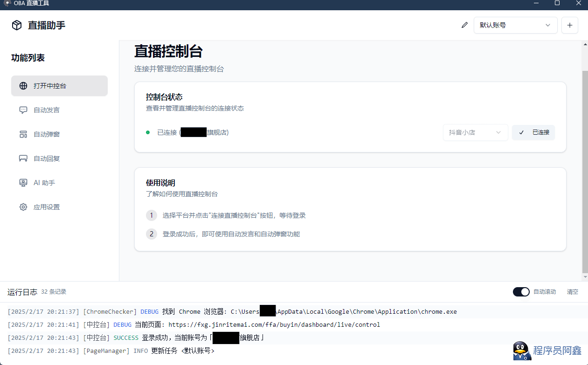This screenshot has height=365, width=588.
Task: Click the 直播控制台 page heading
Action: click(168, 51)
